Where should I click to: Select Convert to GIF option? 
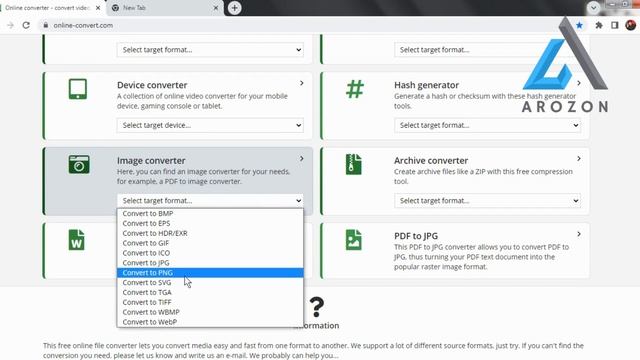[x=210, y=243]
